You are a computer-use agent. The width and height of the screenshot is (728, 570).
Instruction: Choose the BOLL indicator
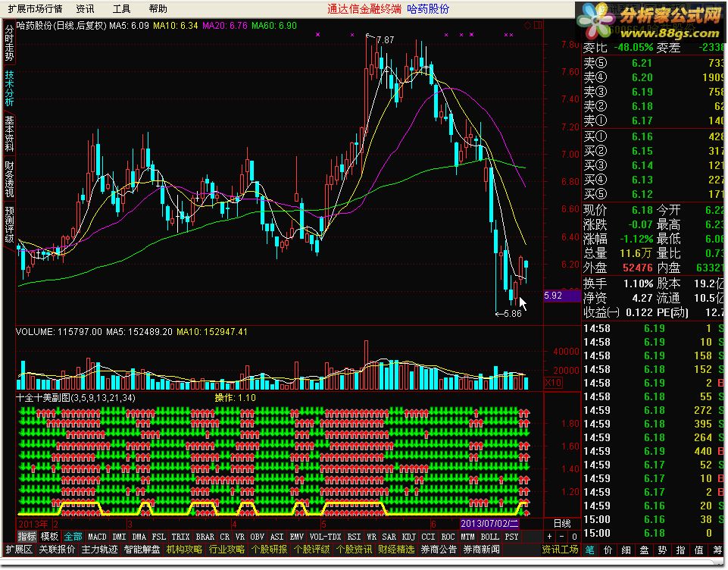click(489, 537)
